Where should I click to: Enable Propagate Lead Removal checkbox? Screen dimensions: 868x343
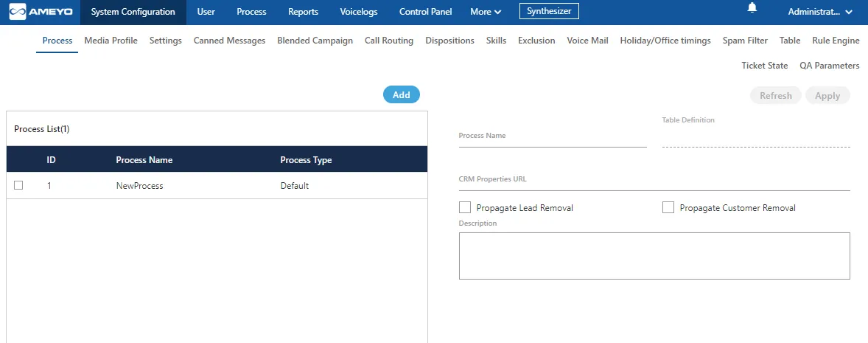point(465,208)
